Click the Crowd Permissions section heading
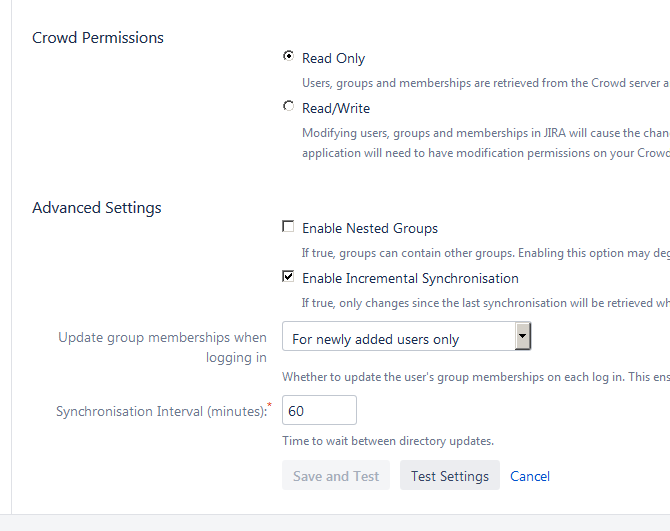670x531 pixels. coord(98,38)
